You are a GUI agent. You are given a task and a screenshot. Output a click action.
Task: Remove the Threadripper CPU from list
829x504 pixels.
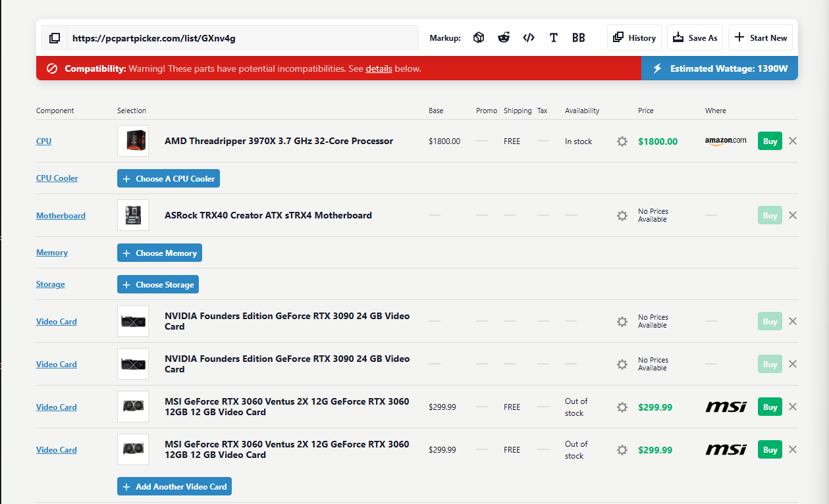click(x=793, y=141)
